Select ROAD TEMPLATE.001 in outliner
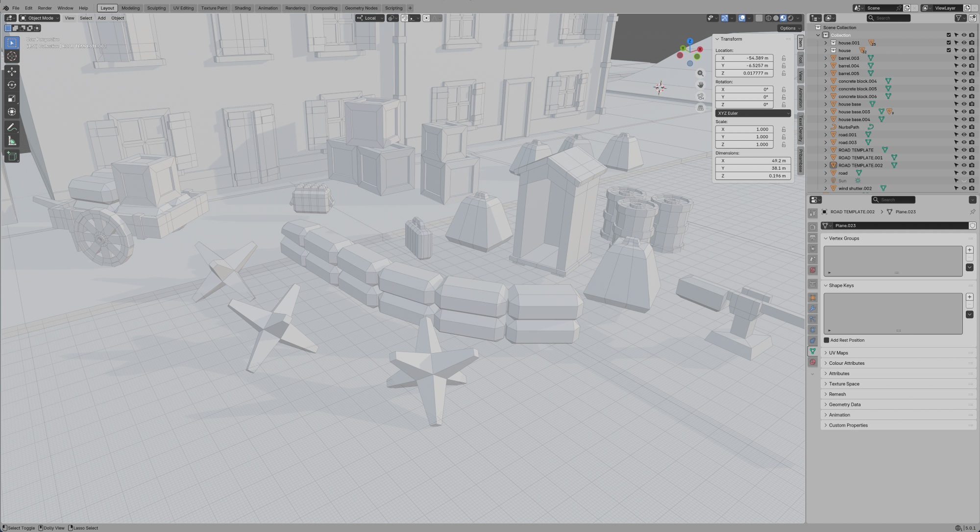This screenshot has width=980, height=532. click(x=860, y=158)
